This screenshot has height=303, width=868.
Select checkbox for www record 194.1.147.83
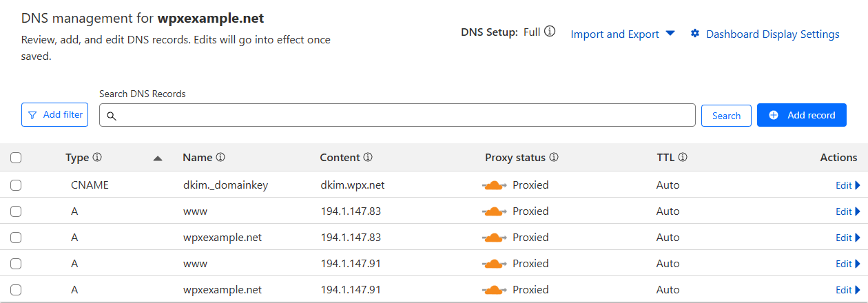[x=16, y=211]
